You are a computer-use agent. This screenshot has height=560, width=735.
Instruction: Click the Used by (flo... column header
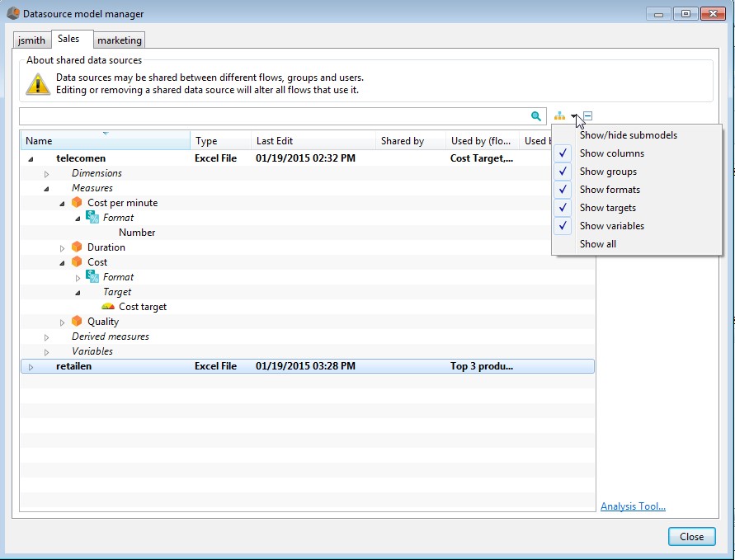[x=483, y=140]
